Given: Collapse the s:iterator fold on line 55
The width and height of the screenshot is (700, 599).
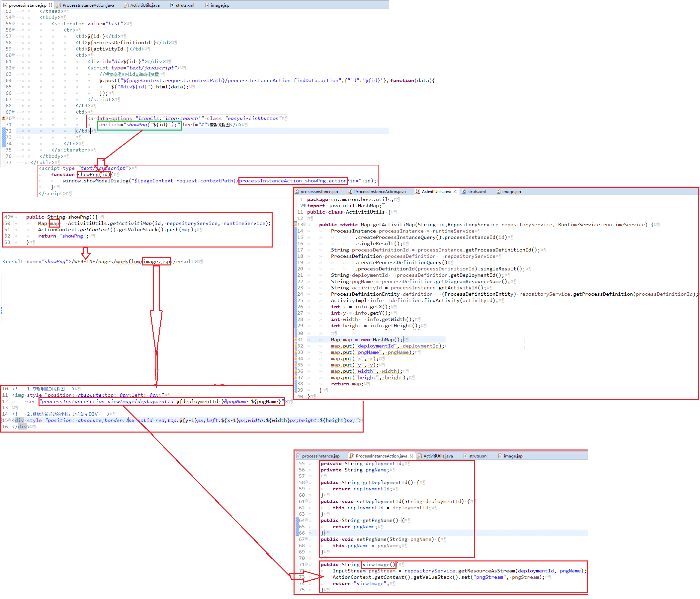Looking at the screenshot, I should (13, 23).
